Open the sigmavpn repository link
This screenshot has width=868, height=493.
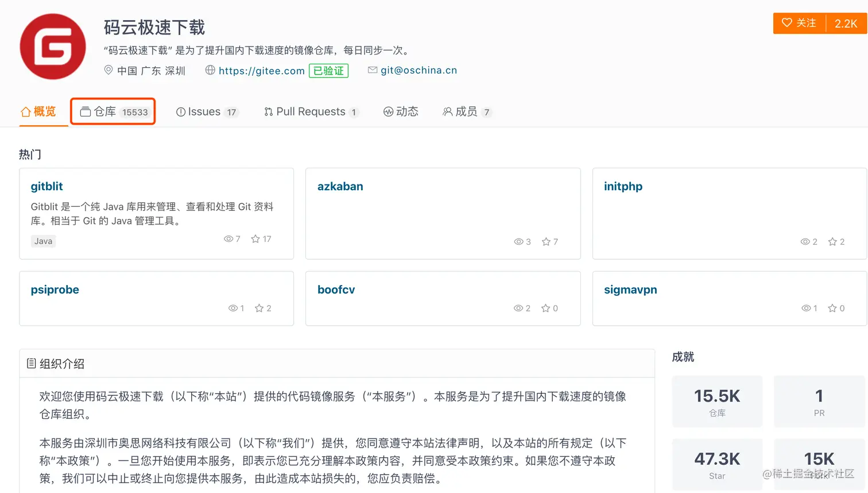[630, 290]
